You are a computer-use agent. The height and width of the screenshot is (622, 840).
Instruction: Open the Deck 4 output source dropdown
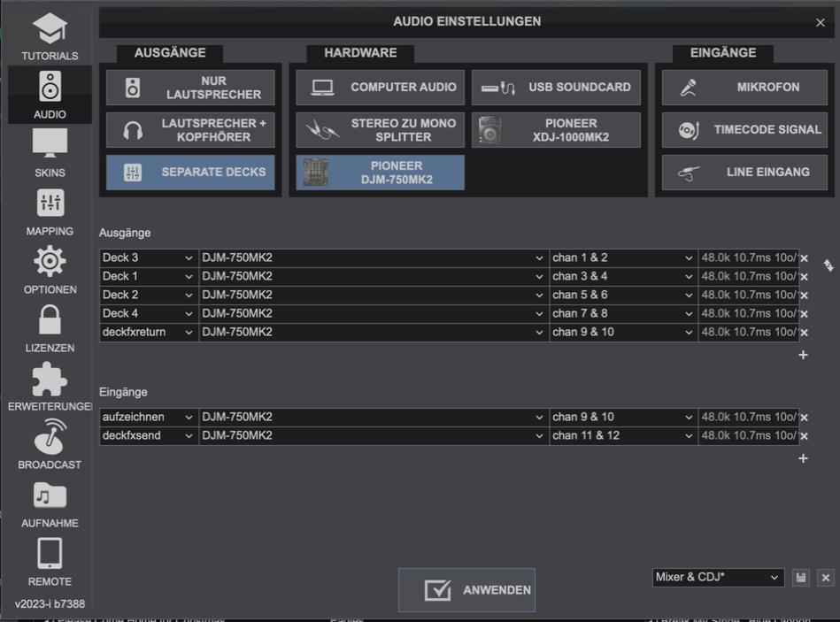coord(149,314)
